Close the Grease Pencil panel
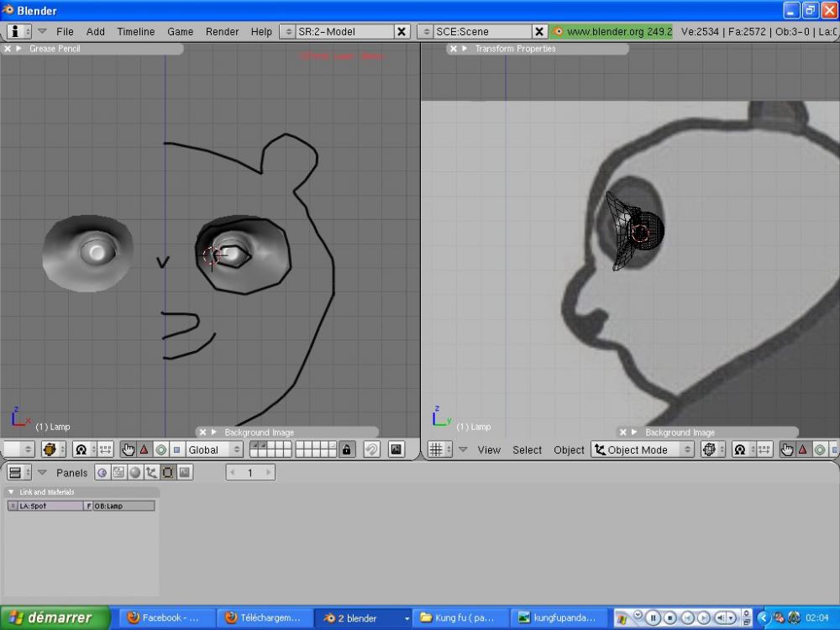The width and height of the screenshot is (840, 630). point(8,49)
